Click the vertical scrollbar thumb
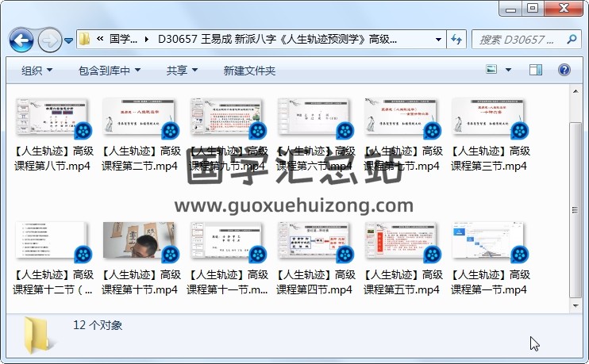 point(575,210)
